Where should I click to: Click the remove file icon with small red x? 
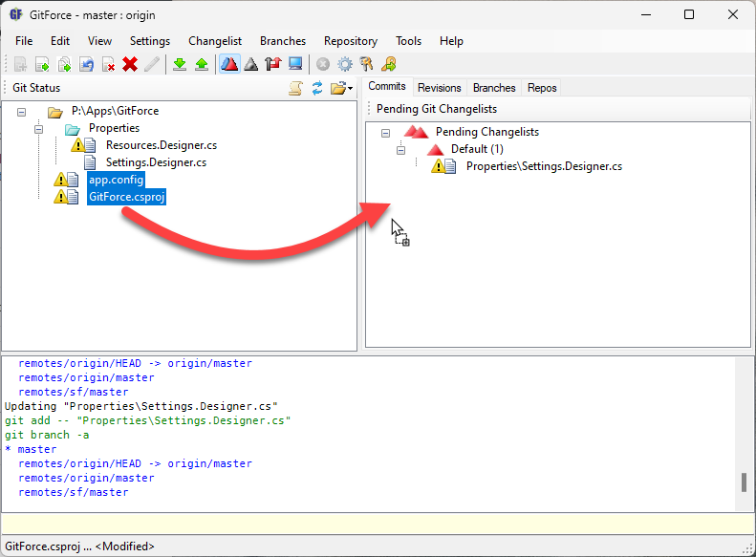click(x=108, y=64)
